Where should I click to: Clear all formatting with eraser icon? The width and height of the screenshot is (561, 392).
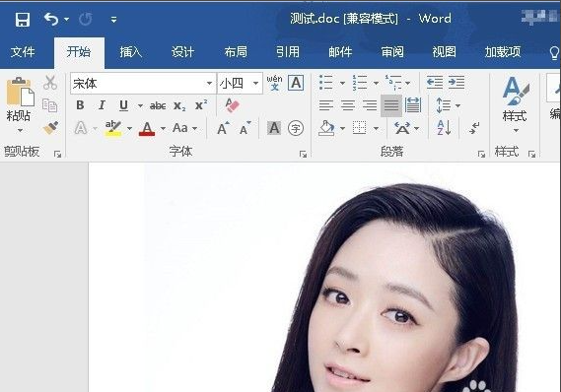[232, 105]
